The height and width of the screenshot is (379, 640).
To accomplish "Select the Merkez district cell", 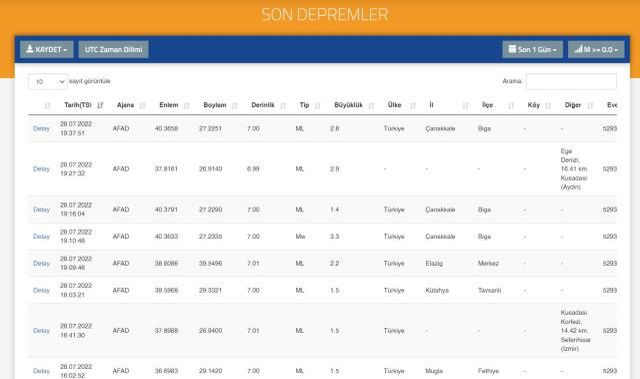I will (488, 264).
